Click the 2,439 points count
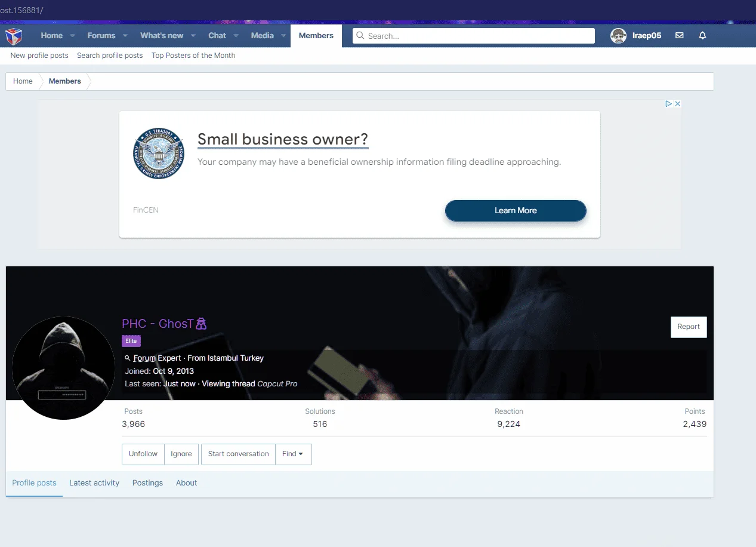This screenshot has height=547, width=756. (695, 425)
